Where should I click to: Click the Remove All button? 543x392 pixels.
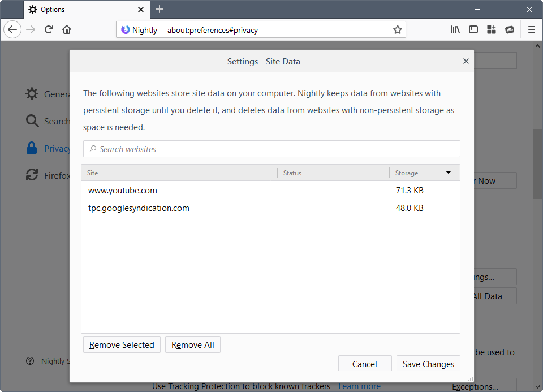[192, 344]
